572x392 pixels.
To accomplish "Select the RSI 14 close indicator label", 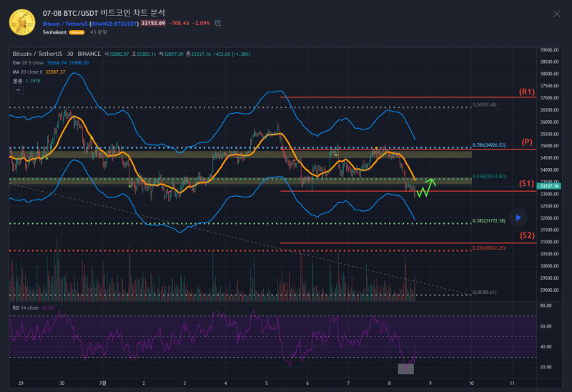I will pos(25,308).
